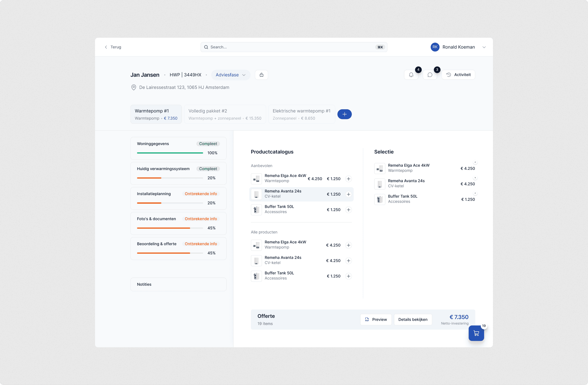Open the Adviesfase phase dropdown
588x385 pixels.
pyautogui.click(x=231, y=75)
